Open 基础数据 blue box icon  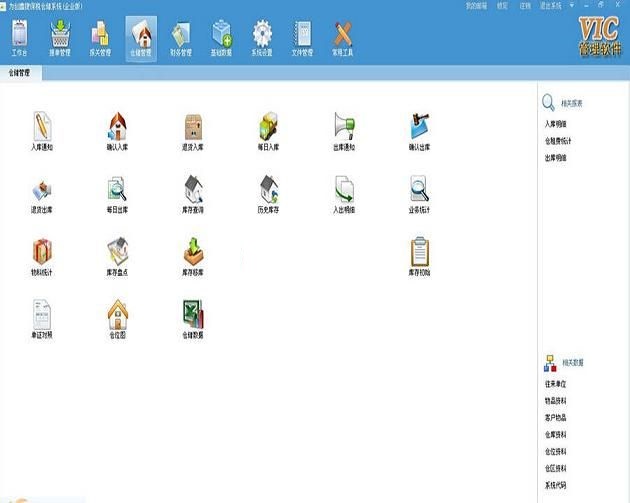pos(221,39)
